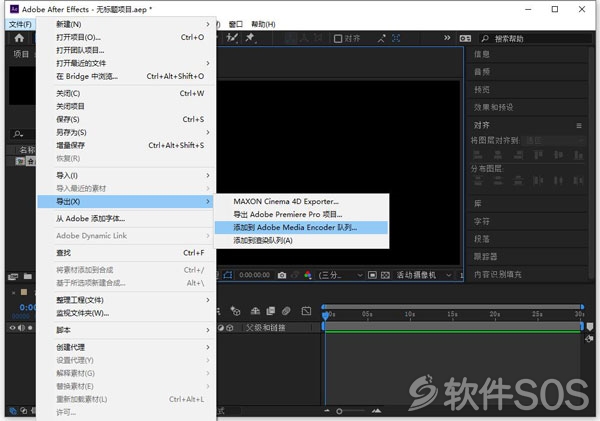Click the Home icon in toolbar
The image size is (600, 421).
pos(19,38)
